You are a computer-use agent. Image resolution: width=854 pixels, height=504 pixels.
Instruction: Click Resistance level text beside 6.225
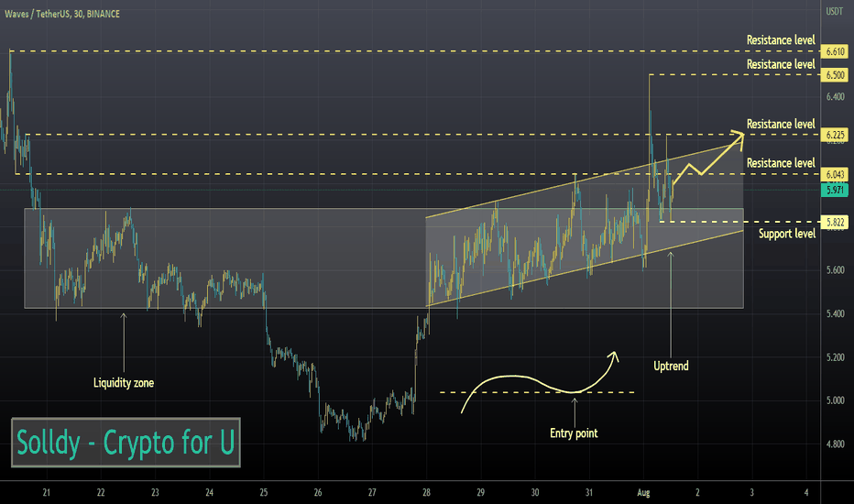(x=781, y=125)
